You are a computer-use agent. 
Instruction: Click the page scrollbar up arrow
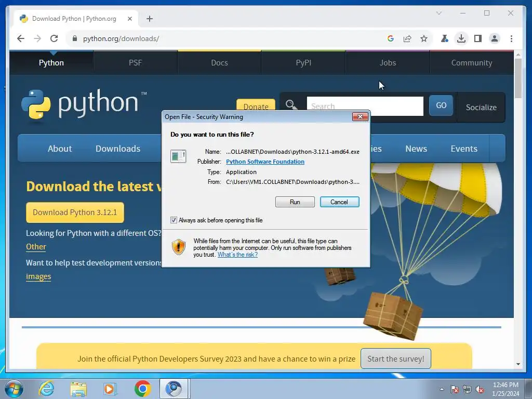coord(518,54)
